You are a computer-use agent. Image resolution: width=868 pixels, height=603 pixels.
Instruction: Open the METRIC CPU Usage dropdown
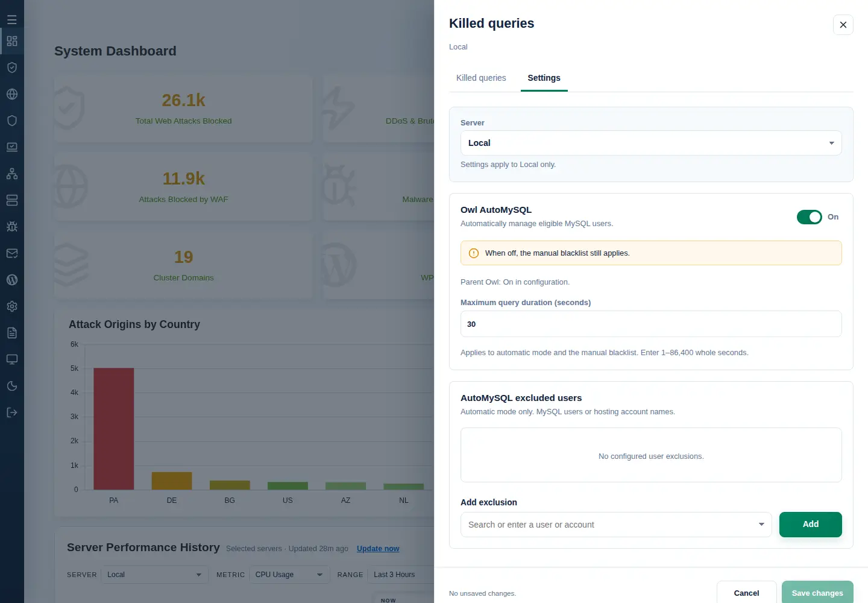tap(289, 575)
